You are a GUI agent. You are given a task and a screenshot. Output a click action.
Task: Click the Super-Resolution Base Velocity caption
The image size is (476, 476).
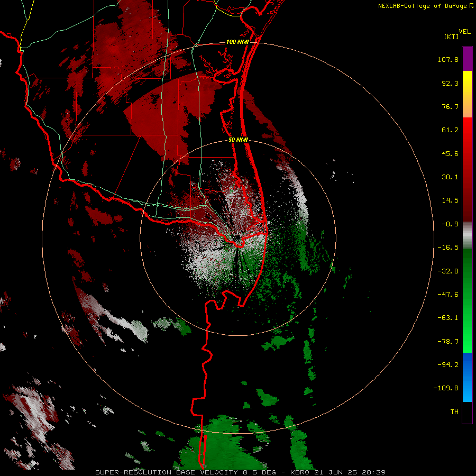coord(240,472)
